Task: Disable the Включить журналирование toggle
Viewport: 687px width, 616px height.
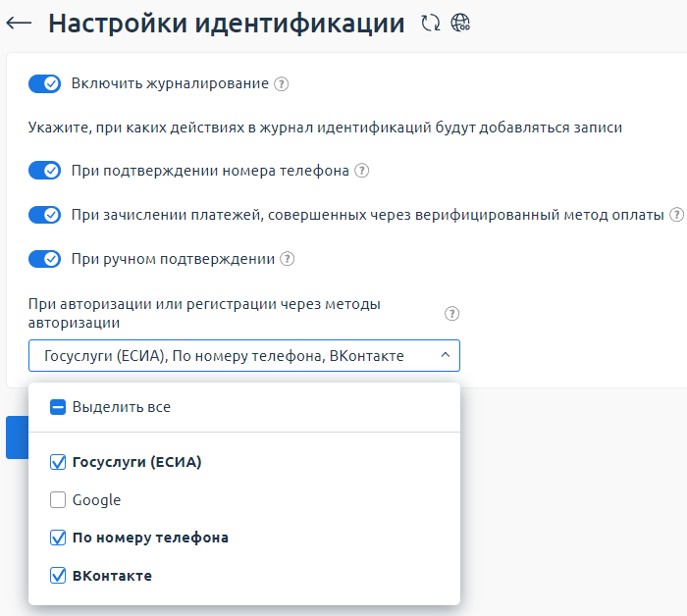Action: pyautogui.click(x=45, y=84)
